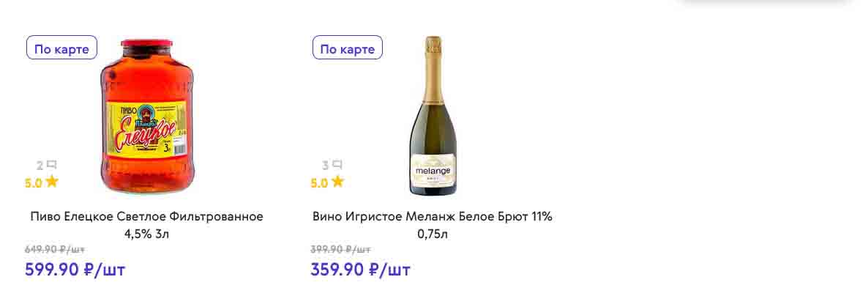Click the rating star for Пиво Елецкое
This screenshot has height=296, width=868.
click(52, 182)
